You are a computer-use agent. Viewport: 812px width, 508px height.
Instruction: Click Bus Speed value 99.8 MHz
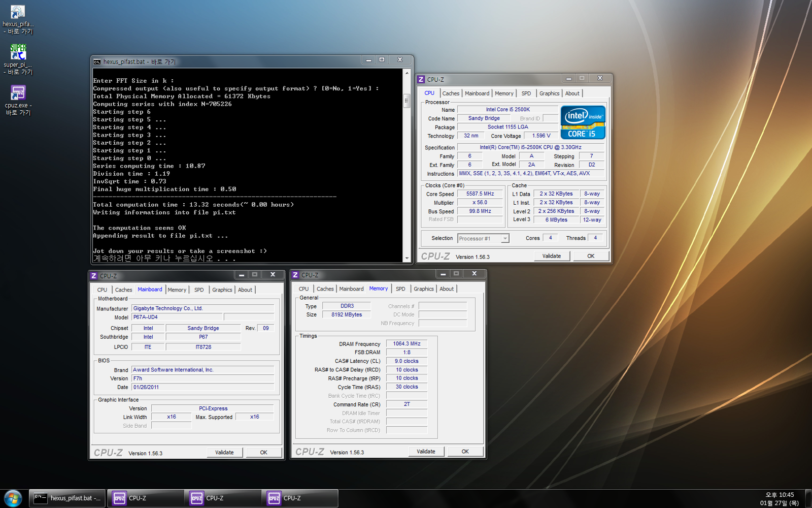coord(480,211)
